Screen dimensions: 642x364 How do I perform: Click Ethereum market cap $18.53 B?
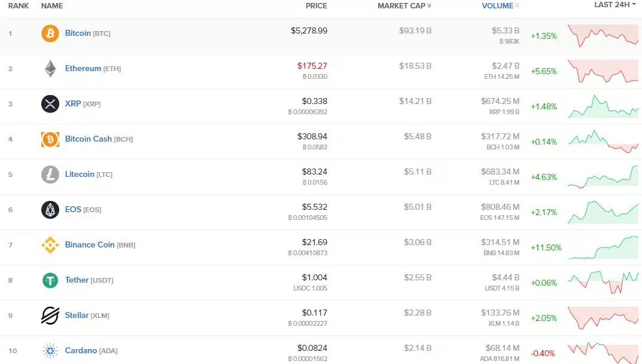415,66
